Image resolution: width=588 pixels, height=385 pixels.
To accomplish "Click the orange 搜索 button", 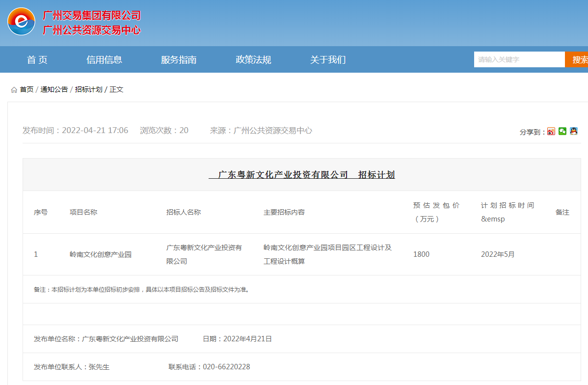I will [576, 59].
